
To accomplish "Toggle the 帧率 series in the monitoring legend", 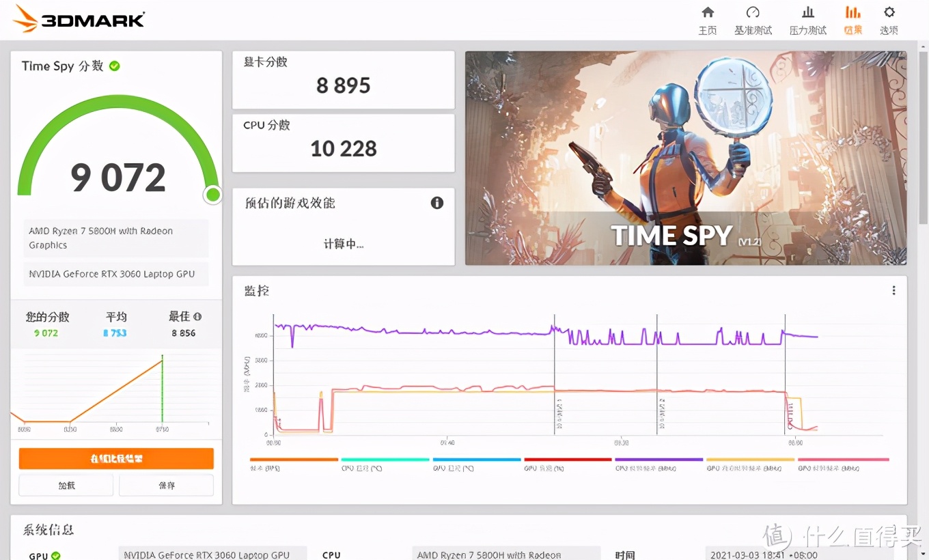I will (294, 463).
